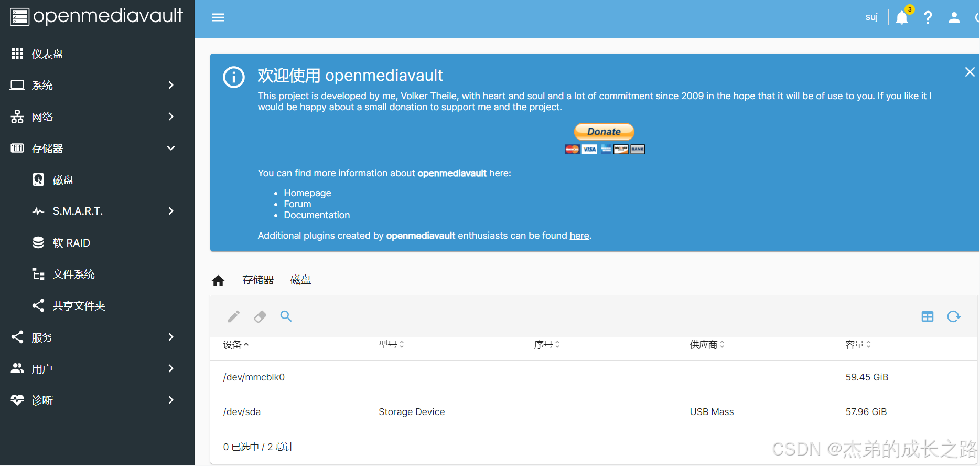Click the wipe eraser toolbar icon
Viewport: 980px width, 466px height.
tap(260, 316)
